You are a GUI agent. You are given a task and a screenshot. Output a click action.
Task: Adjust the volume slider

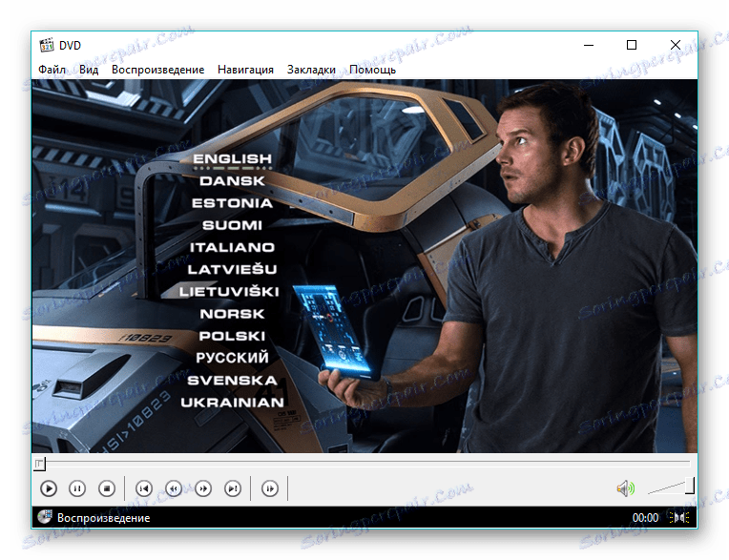671,487
